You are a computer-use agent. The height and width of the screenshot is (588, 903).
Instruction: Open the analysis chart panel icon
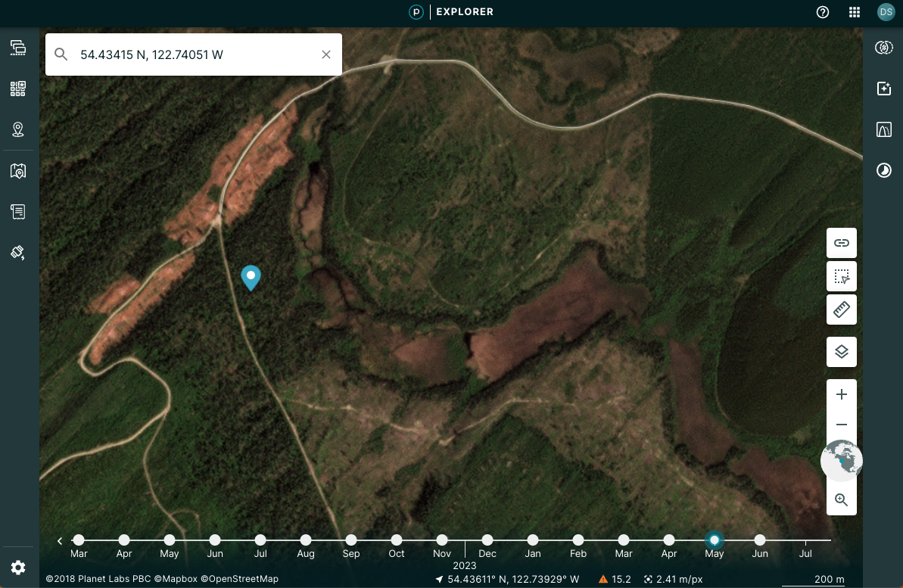[x=884, y=129]
